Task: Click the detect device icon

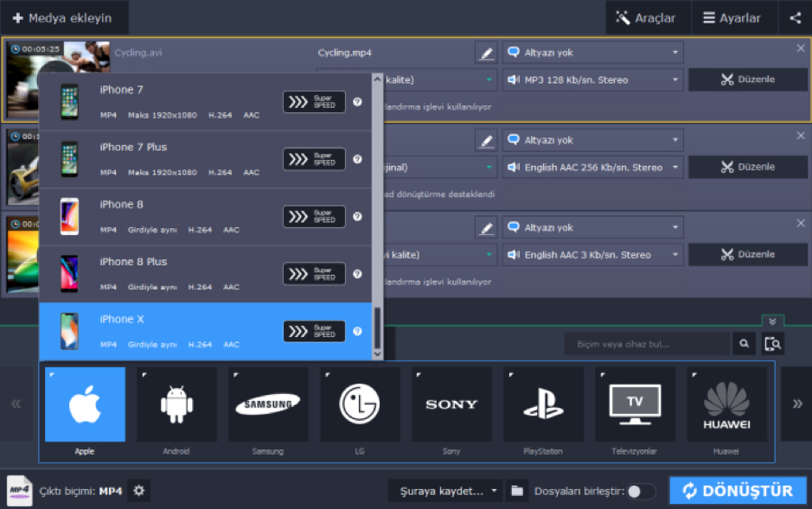Action: coord(772,344)
